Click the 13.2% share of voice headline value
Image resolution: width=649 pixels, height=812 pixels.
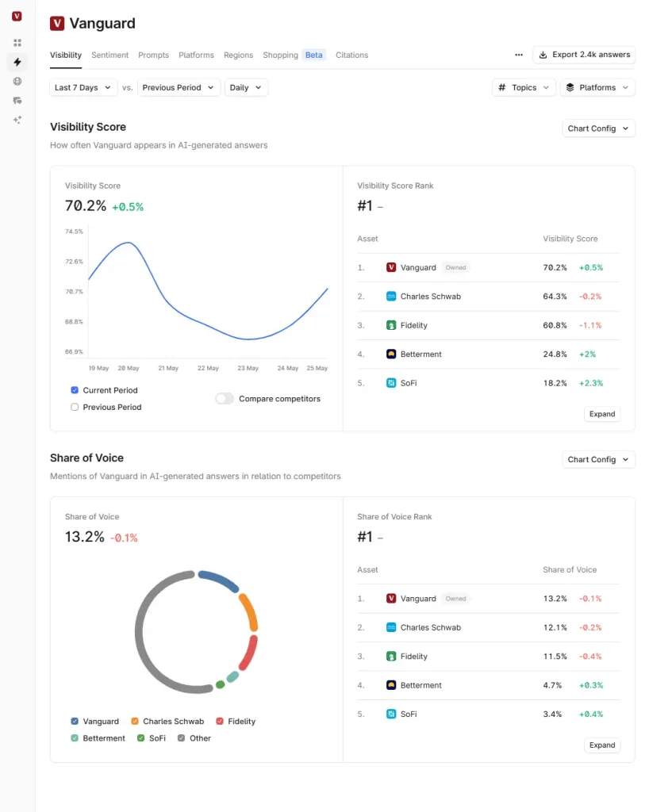click(x=84, y=537)
